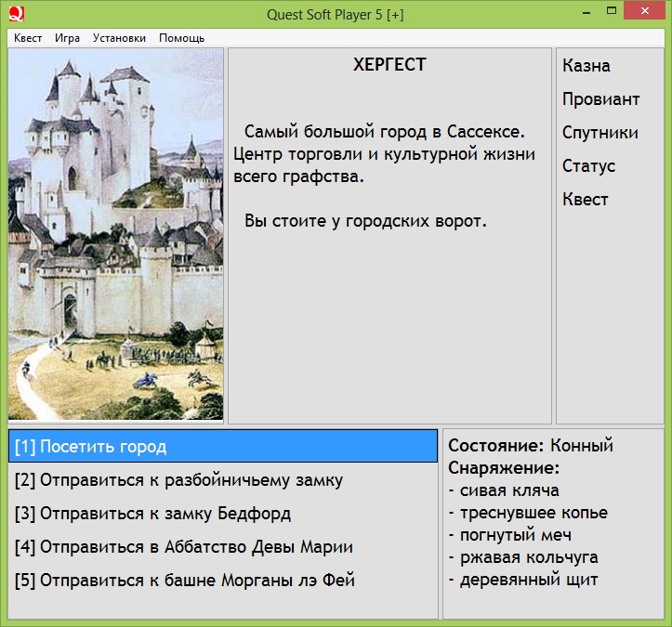Click the Quest Soft Q application icon

pos(16,13)
